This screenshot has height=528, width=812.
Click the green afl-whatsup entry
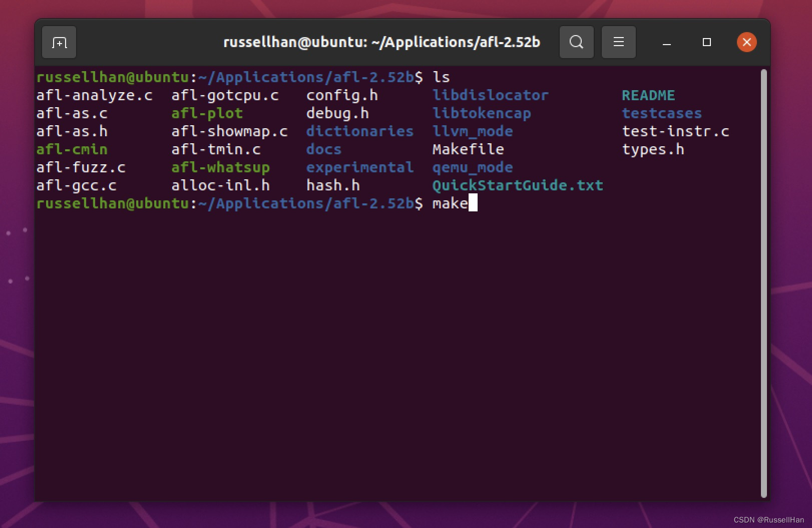[220, 168]
